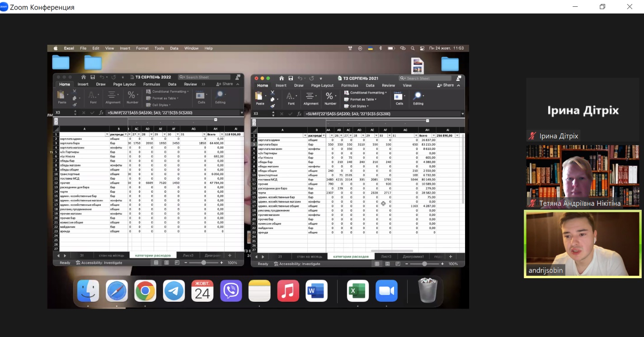Screen dimensions: 644x337
Task: Open Conditional Formatting dropdown in 2022 window
Action: point(167,91)
